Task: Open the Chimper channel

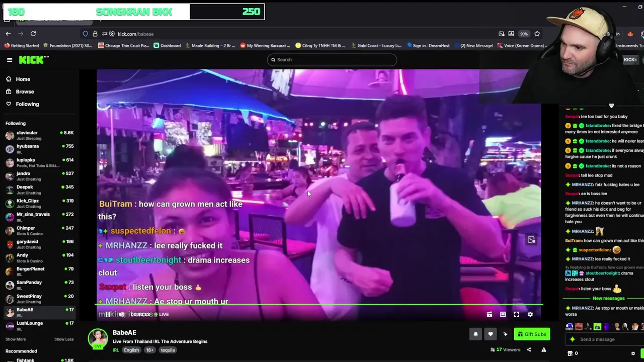Action: (x=39, y=230)
